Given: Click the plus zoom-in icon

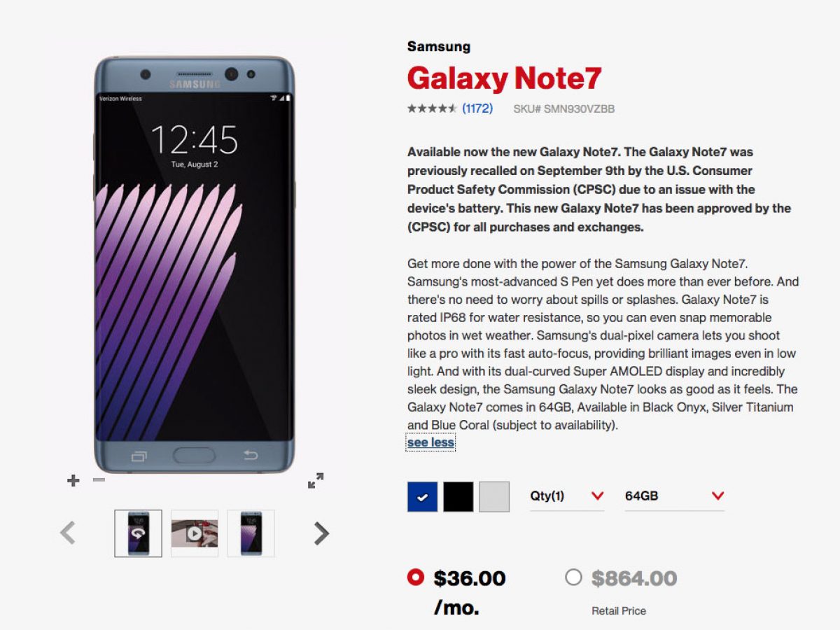Looking at the screenshot, I should pyautogui.click(x=73, y=480).
